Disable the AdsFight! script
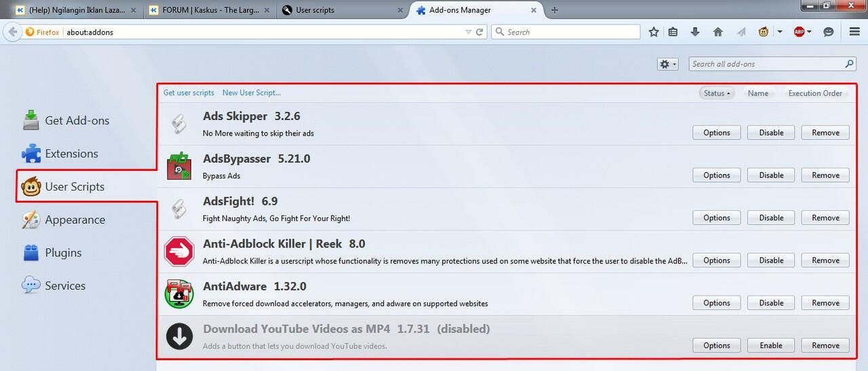Viewport: 868px width, 371px height. click(x=771, y=218)
